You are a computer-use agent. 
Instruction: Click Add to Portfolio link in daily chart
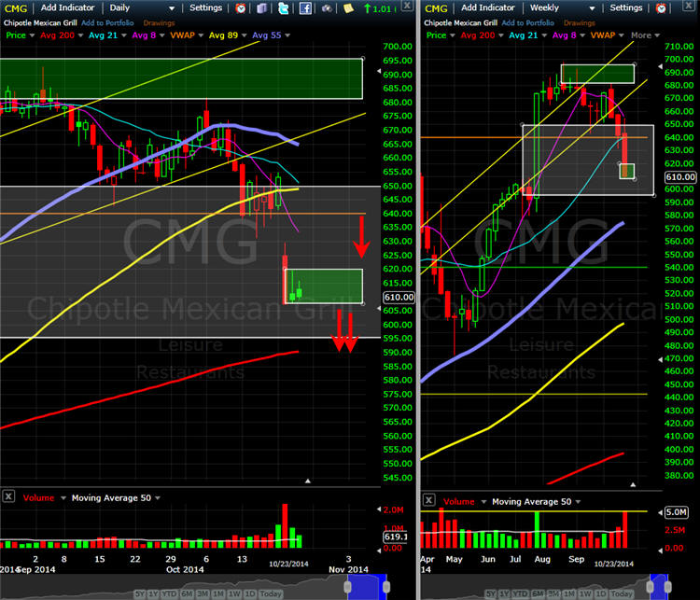pos(107,22)
